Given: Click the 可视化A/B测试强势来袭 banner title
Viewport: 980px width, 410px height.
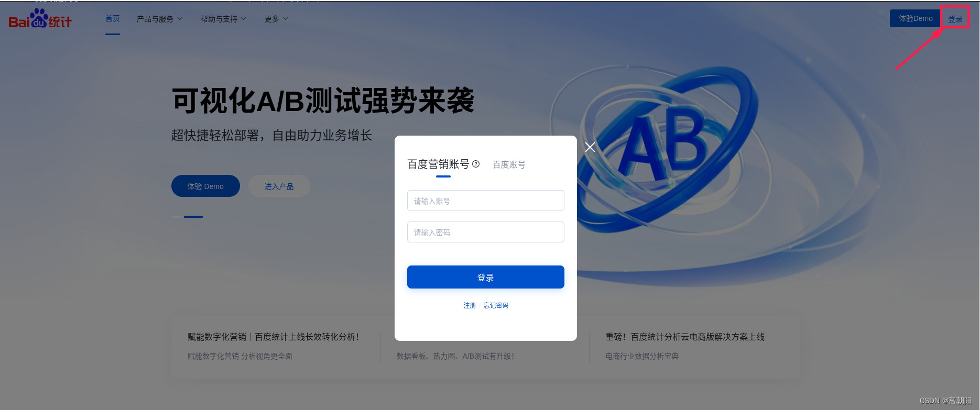Looking at the screenshot, I should 323,101.
